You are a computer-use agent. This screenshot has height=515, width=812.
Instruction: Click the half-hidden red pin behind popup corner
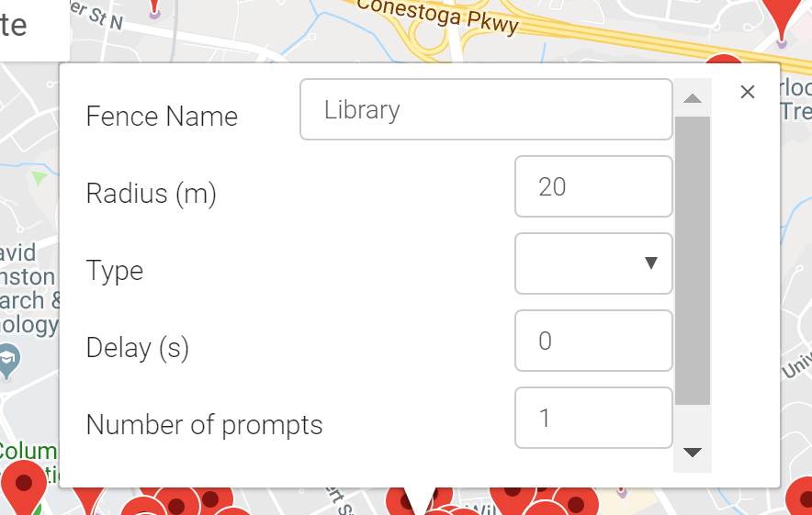tap(724, 59)
